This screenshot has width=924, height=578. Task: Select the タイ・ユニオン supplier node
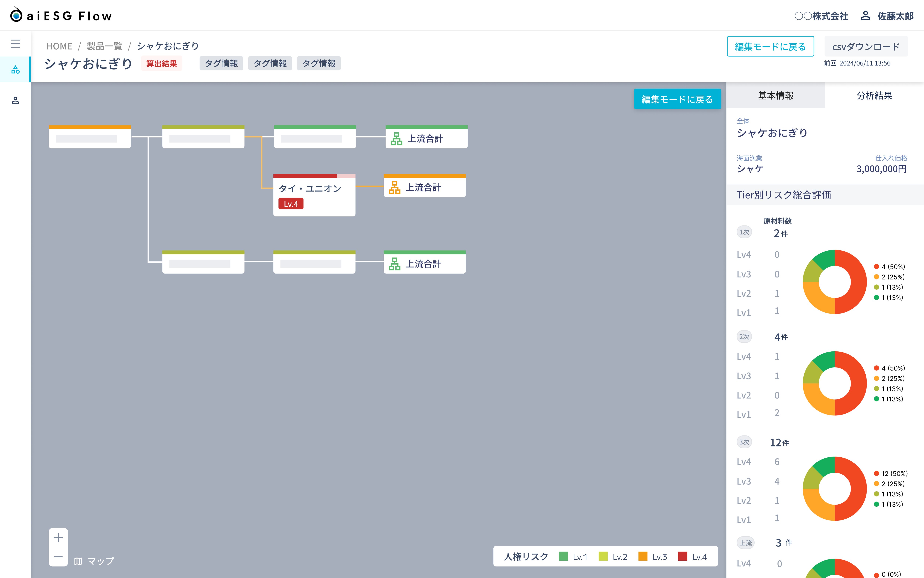coord(314,195)
